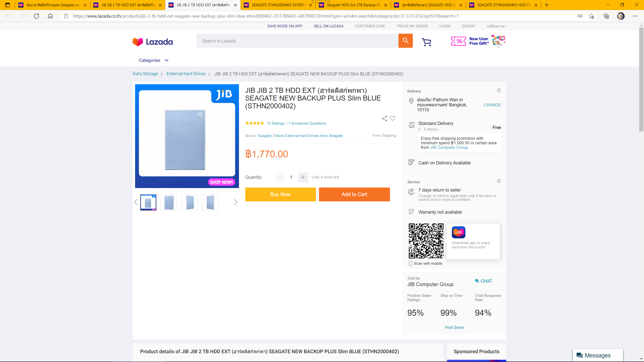Click the Buy Now button
The width and height of the screenshot is (644, 362).
280,194
